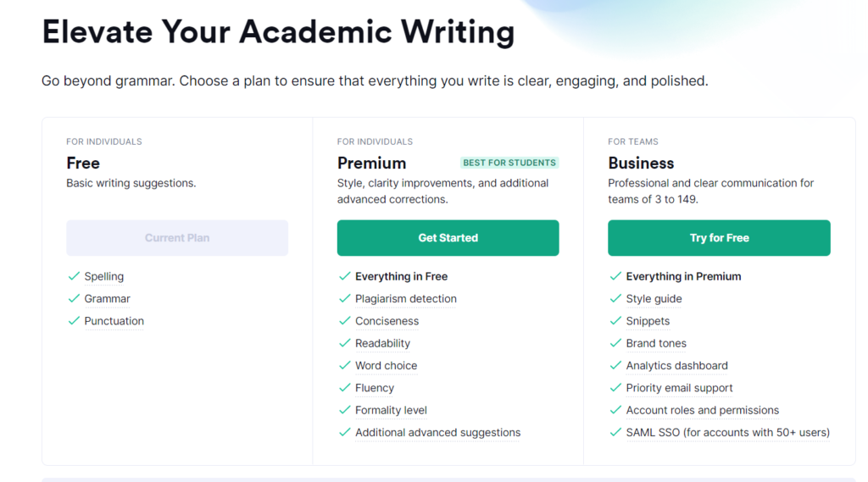Click the Best for Students badge
868x482 pixels.
509,163
